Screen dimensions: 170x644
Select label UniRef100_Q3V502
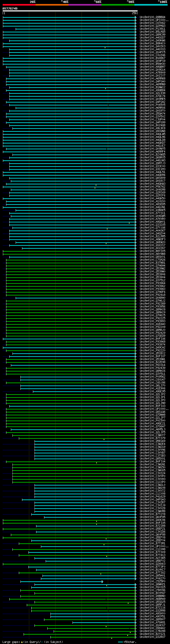(x=152, y=117)
